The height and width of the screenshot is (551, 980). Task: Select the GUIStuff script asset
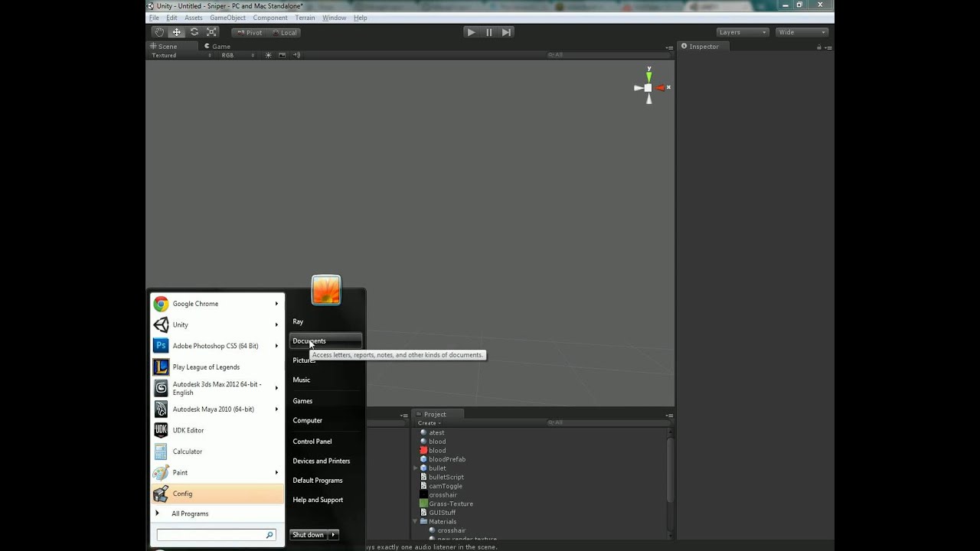[438, 513]
